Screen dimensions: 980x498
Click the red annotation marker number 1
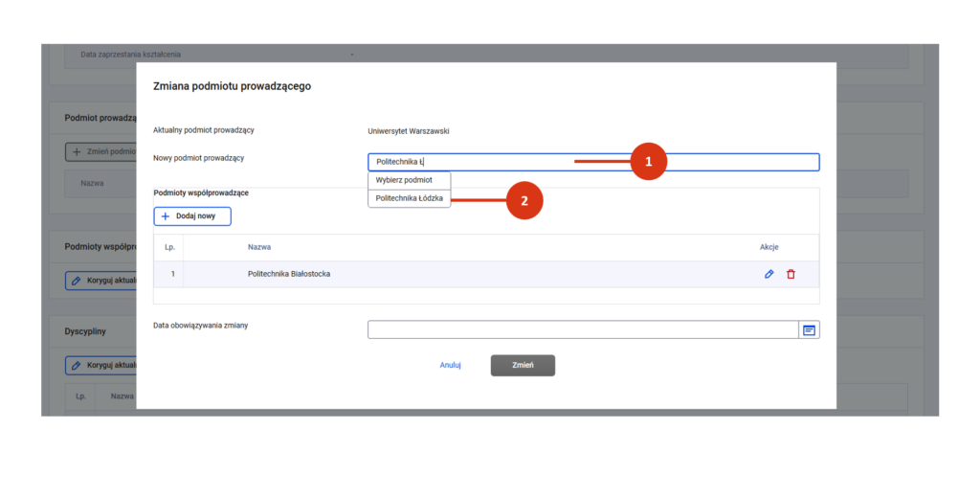648,162
